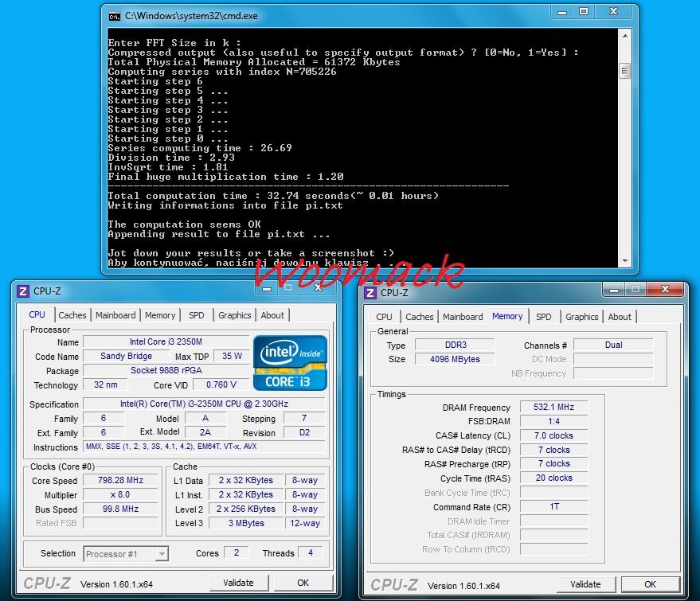Click the Package value Socket 988B rPGA
This screenshot has width=700, height=601.
(166, 370)
